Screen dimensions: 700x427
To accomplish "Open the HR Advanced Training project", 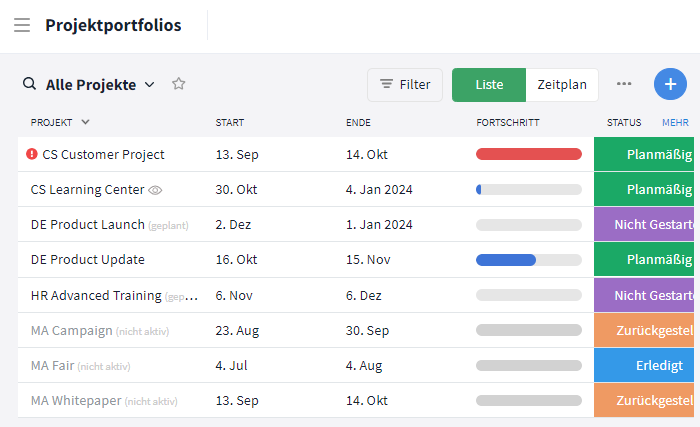I will (x=96, y=295).
